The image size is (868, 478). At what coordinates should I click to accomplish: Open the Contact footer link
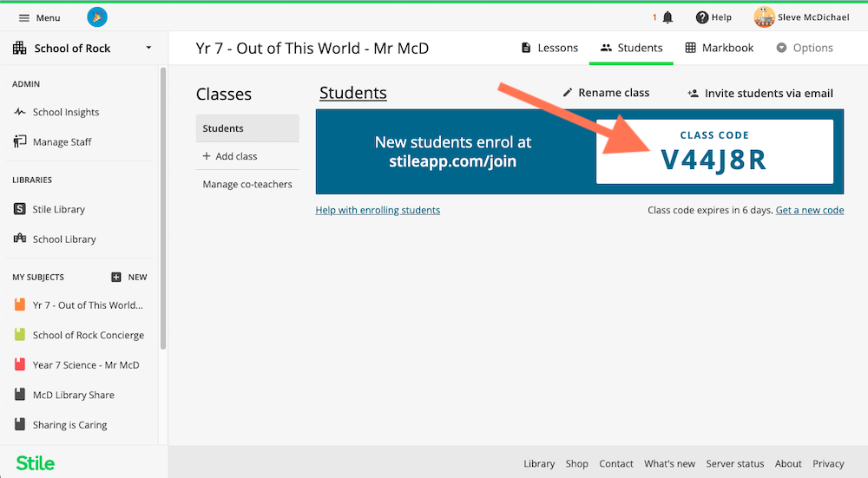pos(616,463)
